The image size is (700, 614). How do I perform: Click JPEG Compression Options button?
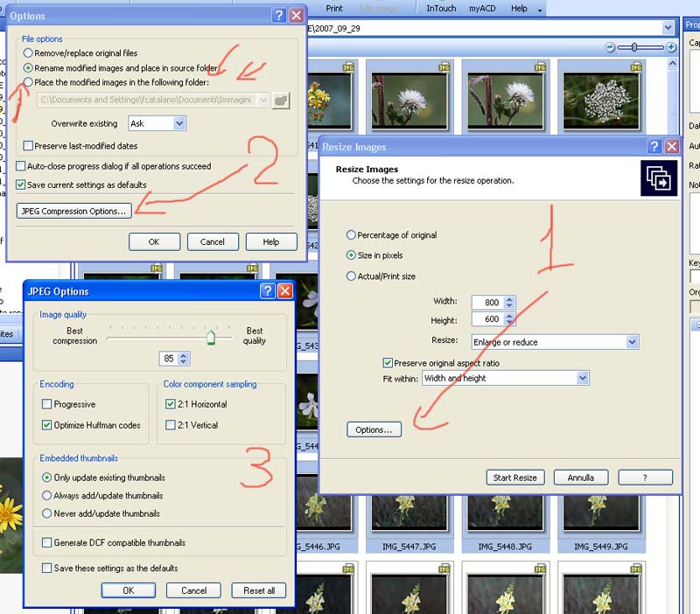[x=74, y=211]
